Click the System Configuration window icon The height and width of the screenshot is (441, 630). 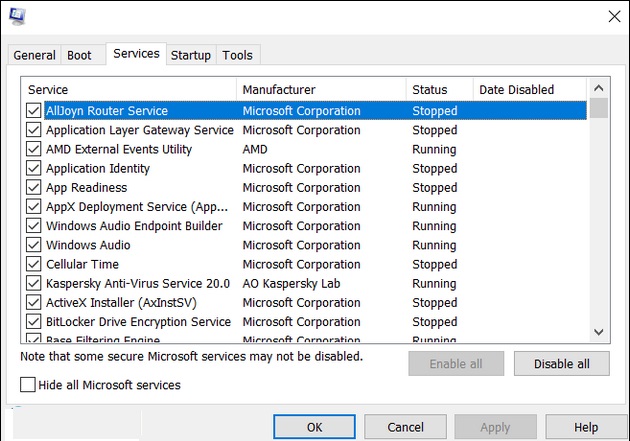pyautogui.click(x=17, y=16)
